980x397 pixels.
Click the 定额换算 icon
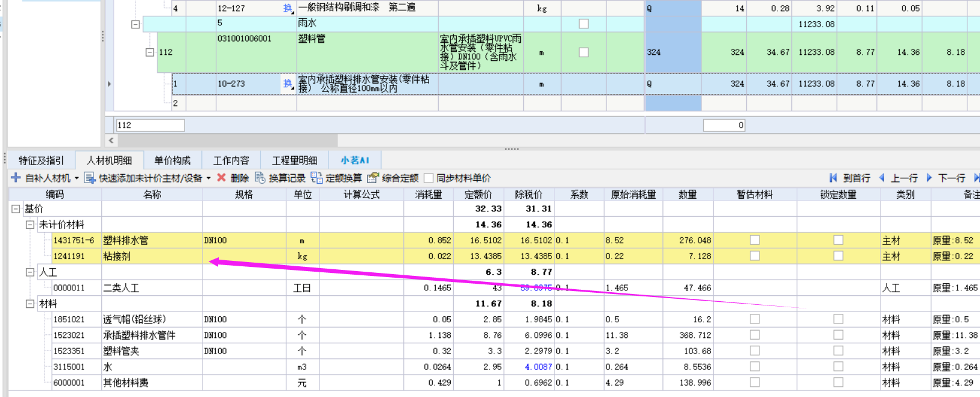pos(316,178)
